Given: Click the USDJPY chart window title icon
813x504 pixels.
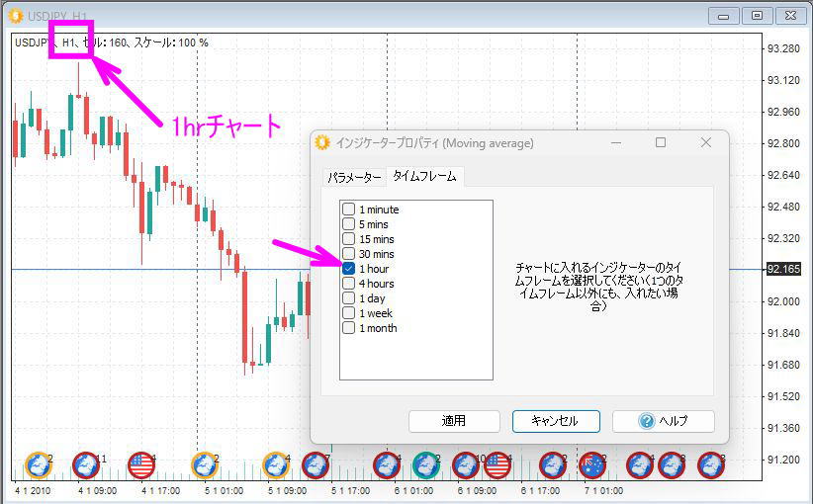Looking at the screenshot, I should [x=16, y=16].
